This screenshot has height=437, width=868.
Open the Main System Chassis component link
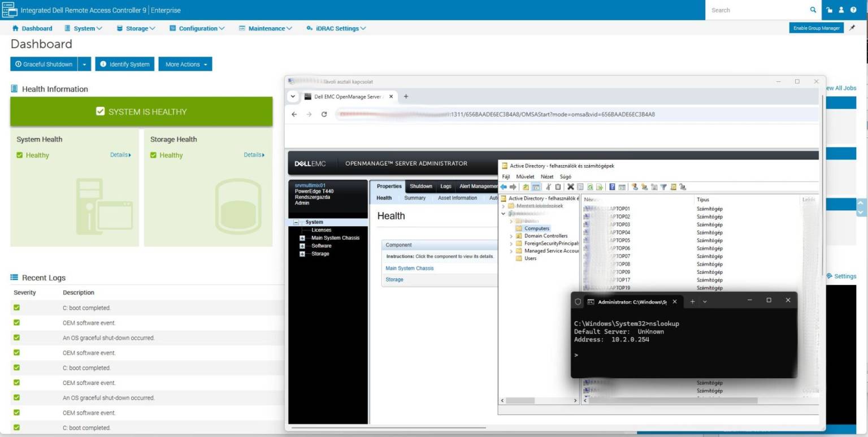coord(409,268)
